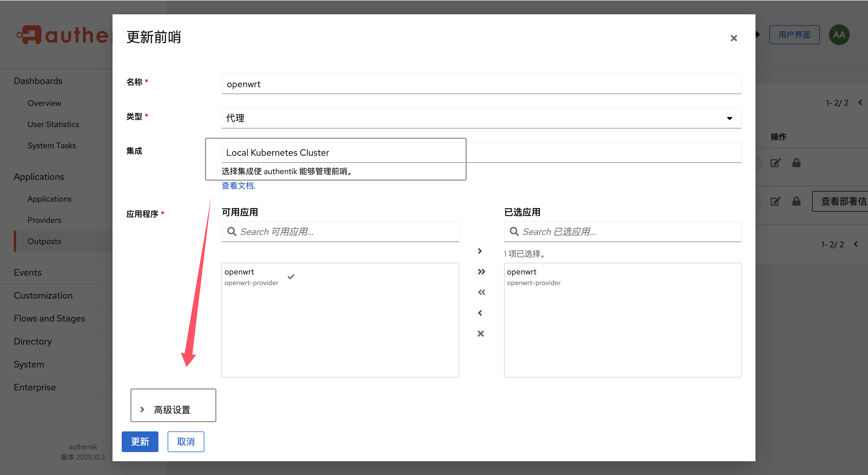The image size is (868, 475).
Task: Click the delete all selected X icon
Action: coord(480,334)
